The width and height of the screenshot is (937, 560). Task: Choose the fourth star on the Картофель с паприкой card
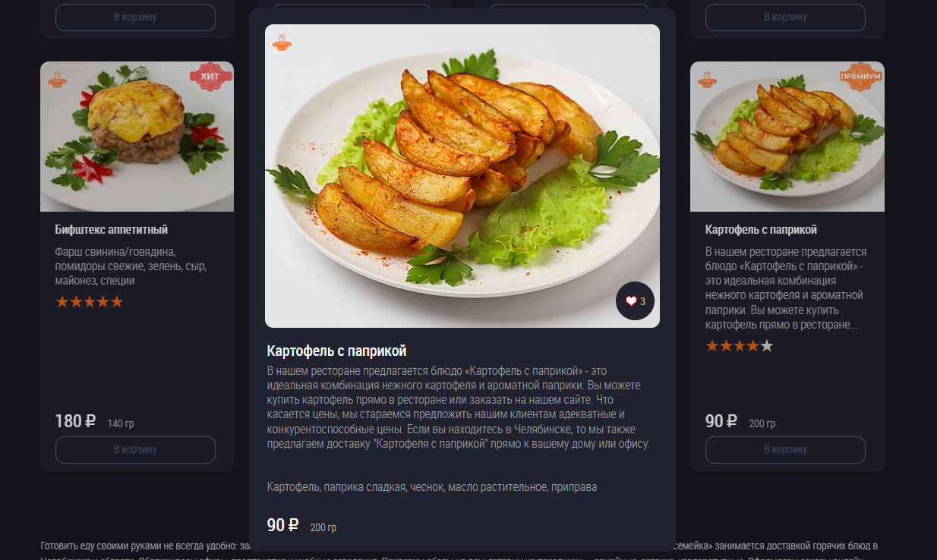pyautogui.click(x=753, y=346)
